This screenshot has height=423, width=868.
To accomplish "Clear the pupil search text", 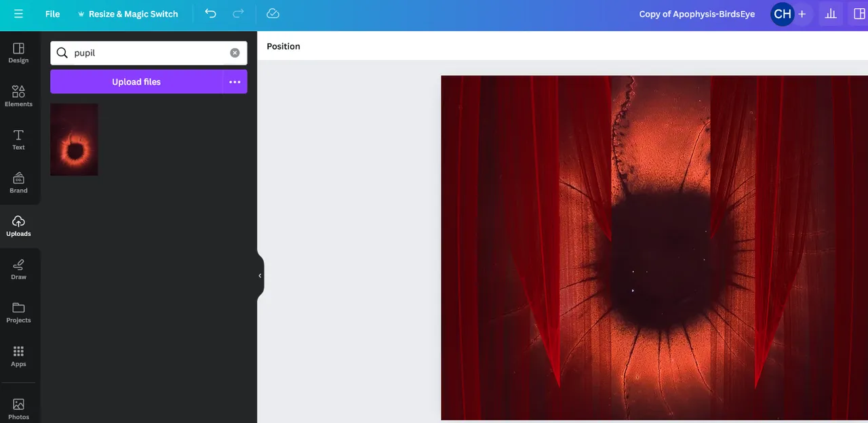I will (x=235, y=53).
